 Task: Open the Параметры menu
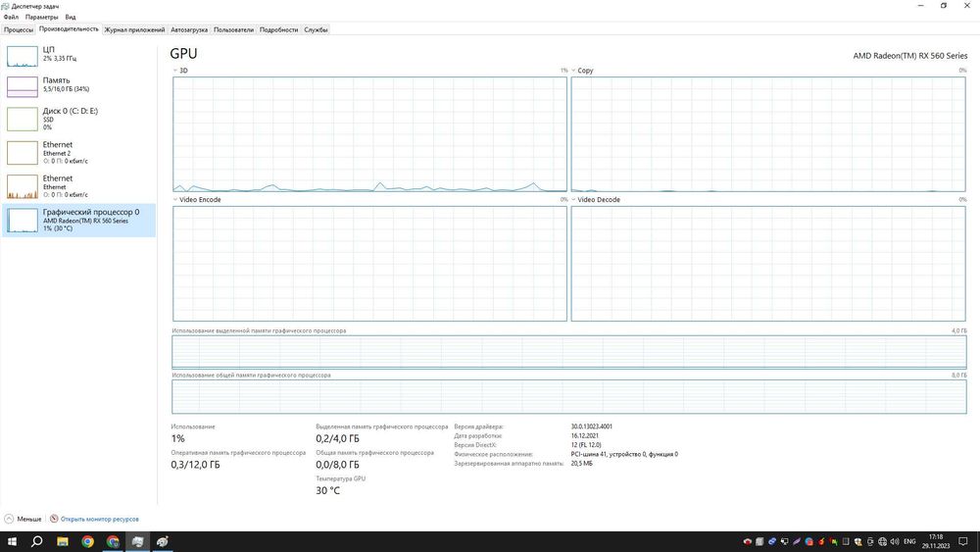(x=41, y=17)
